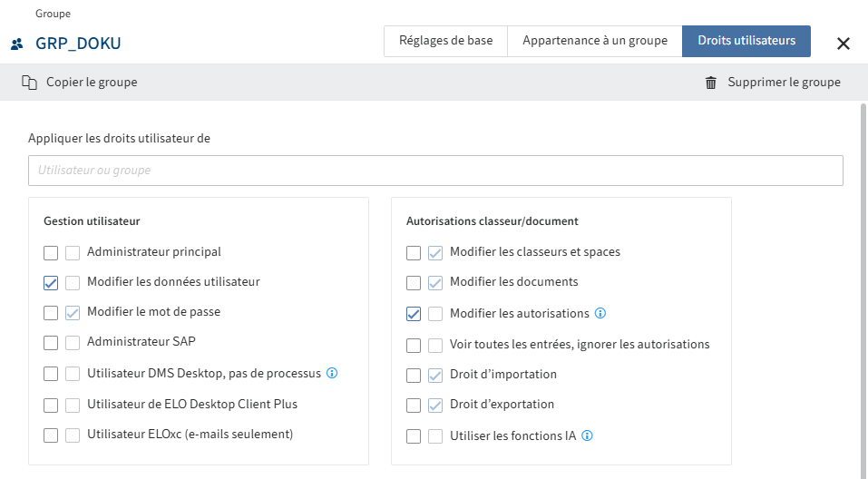
Task: Click the trash icon for deleting group
Action: pos(711,83)
